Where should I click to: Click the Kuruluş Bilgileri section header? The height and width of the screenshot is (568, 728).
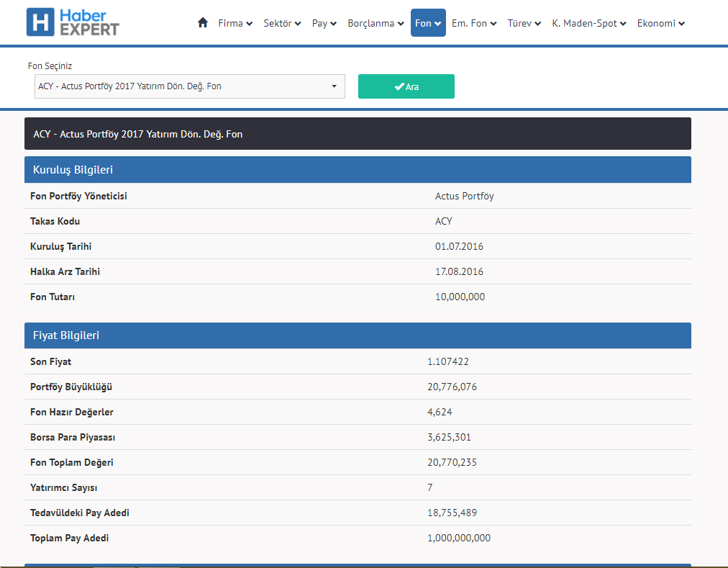pyautogui.click(x=358, y=170)
